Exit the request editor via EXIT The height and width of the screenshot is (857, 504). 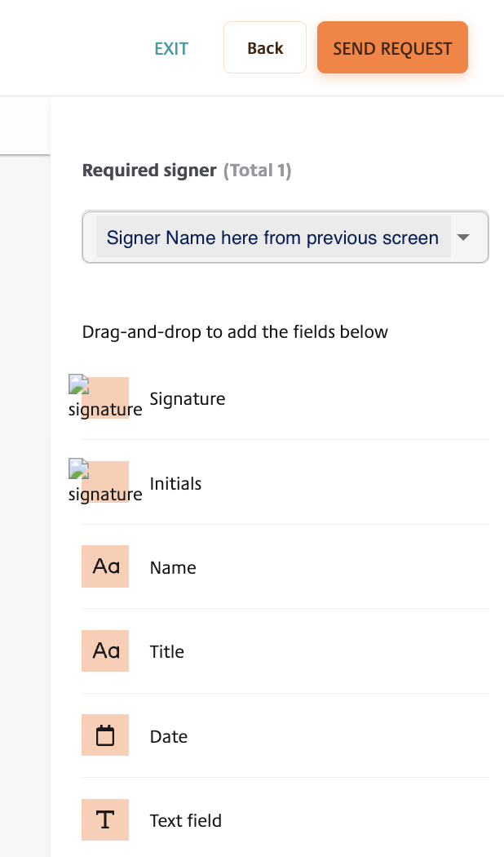[171, 49]
